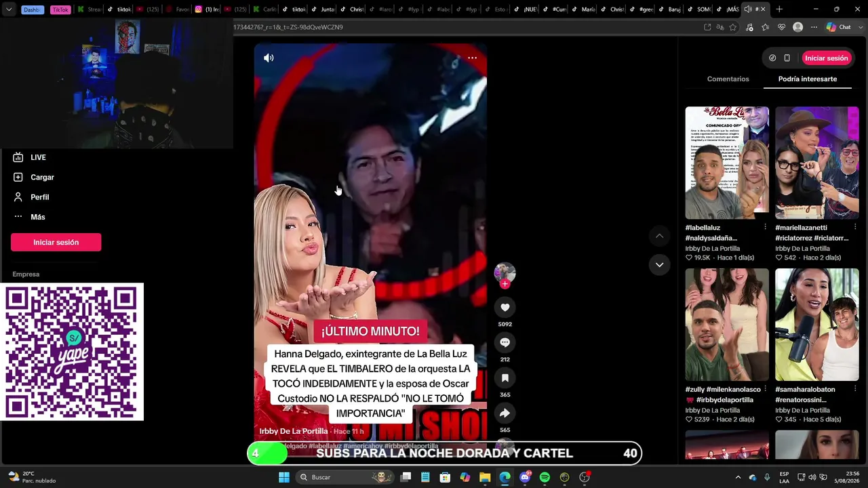Open the #mariellazanetti recommended video thumbnail
The width and height of the screenshot is (868, 488).
[x=816, y=163]
